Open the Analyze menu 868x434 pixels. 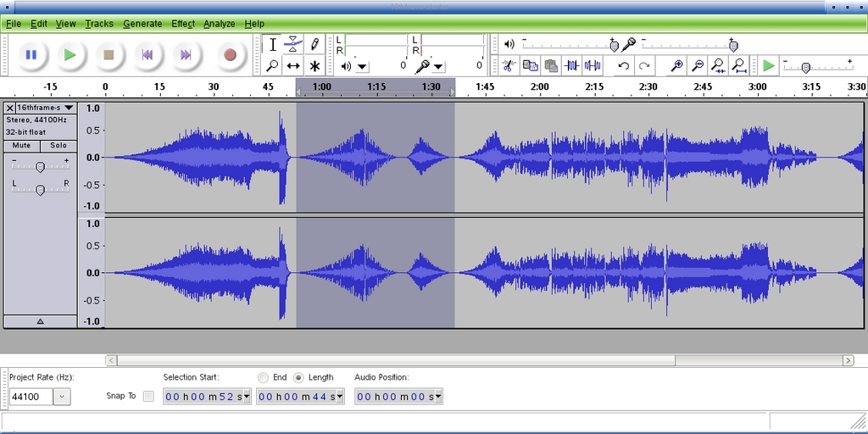219,24
